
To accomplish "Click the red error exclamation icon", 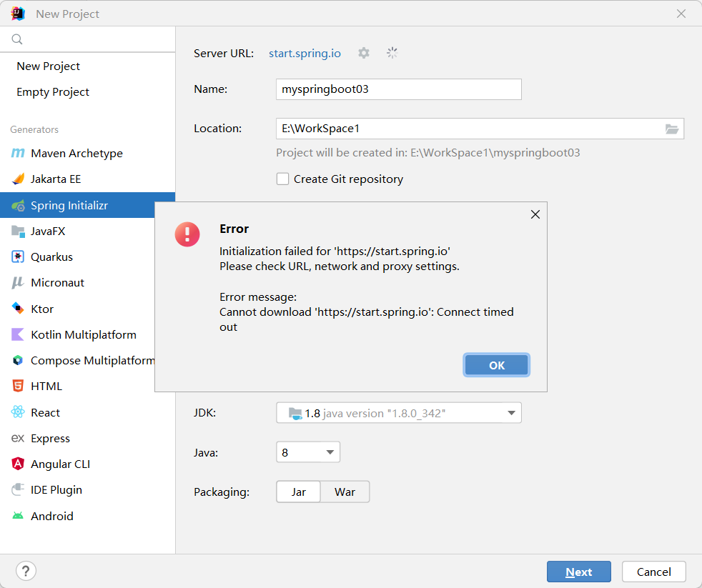I will coord(187,234).
